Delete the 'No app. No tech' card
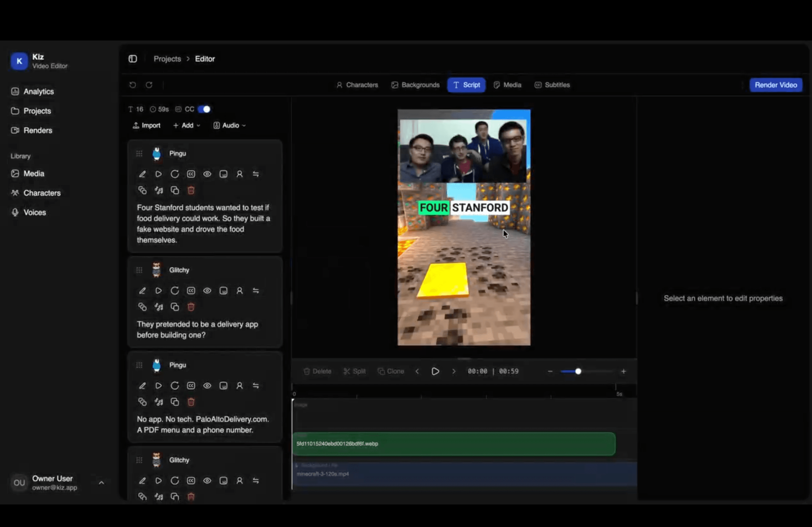Image resolution: width=812 pixels, height=527 pixels. (191, 402)
